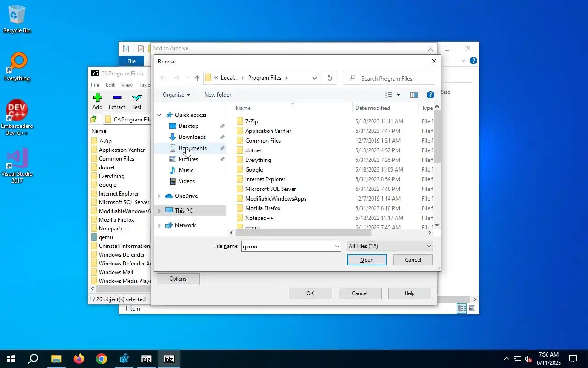Click OK in Add to Archive dialog

click(310, 293)
